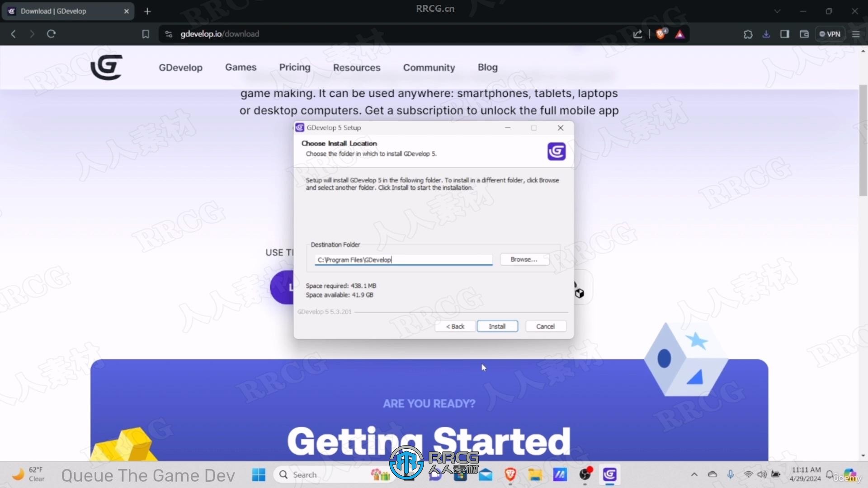Image resolution: width=868 pixels, height=488 pixels.
Task: Open the Mail app from taskbar
Action: coord(486,475)
